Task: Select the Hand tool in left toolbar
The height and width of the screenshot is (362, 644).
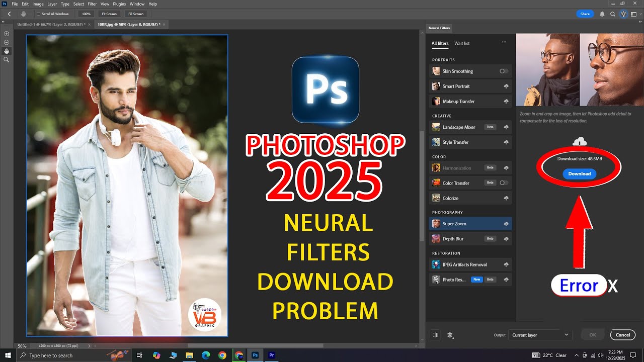Action: coord(7,51)
